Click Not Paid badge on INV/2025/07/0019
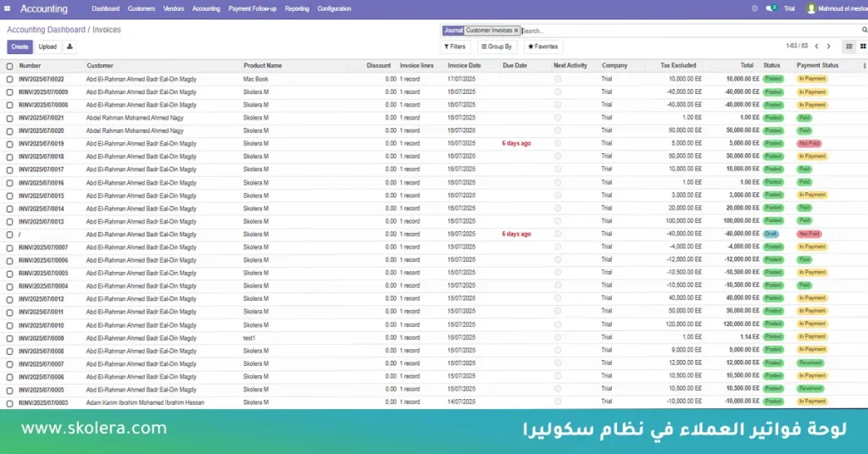This screenshot has height=454, width=868. click(x=809, y=143)
